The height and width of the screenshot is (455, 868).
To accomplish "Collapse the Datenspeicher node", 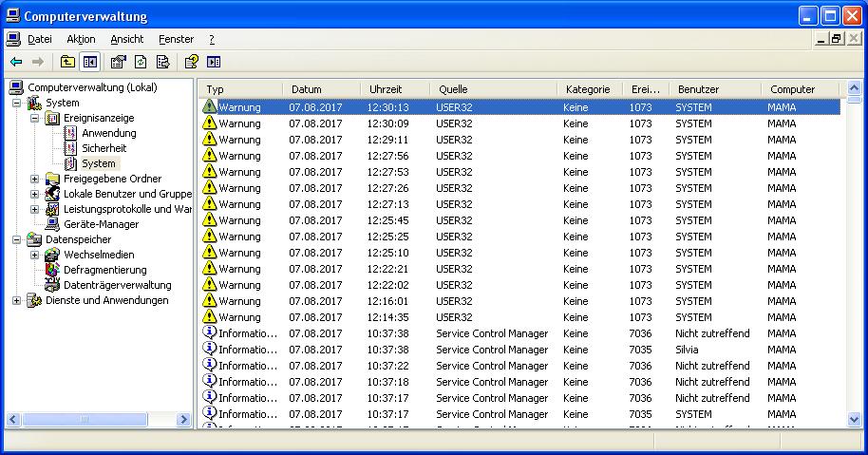I will pyautogui.click(x=16, y=239).
